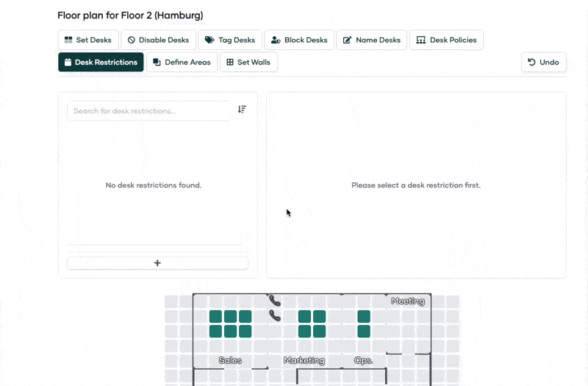Click the plus icon to add restriction
The image size is (588, 386).
157,263
